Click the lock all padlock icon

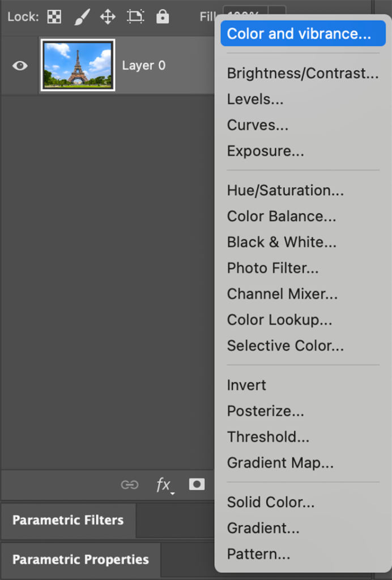[x=163, y=17]
